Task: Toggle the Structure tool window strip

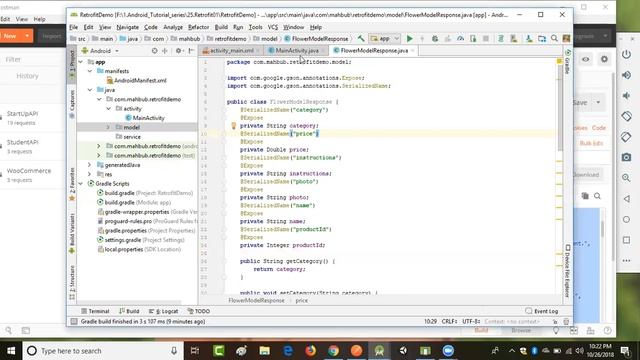Action: coord(72,282)
